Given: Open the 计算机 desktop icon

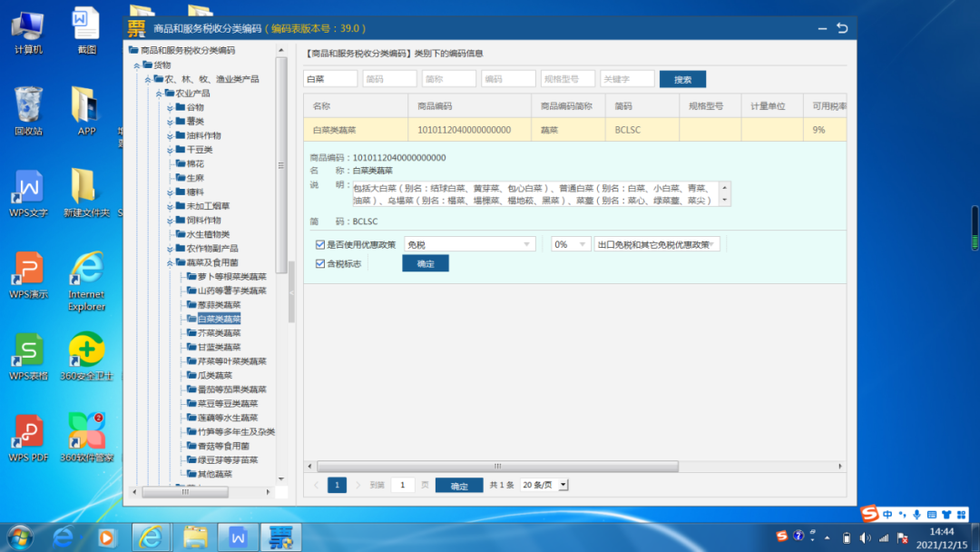Looking at the screenshot, I should (28, 33).
